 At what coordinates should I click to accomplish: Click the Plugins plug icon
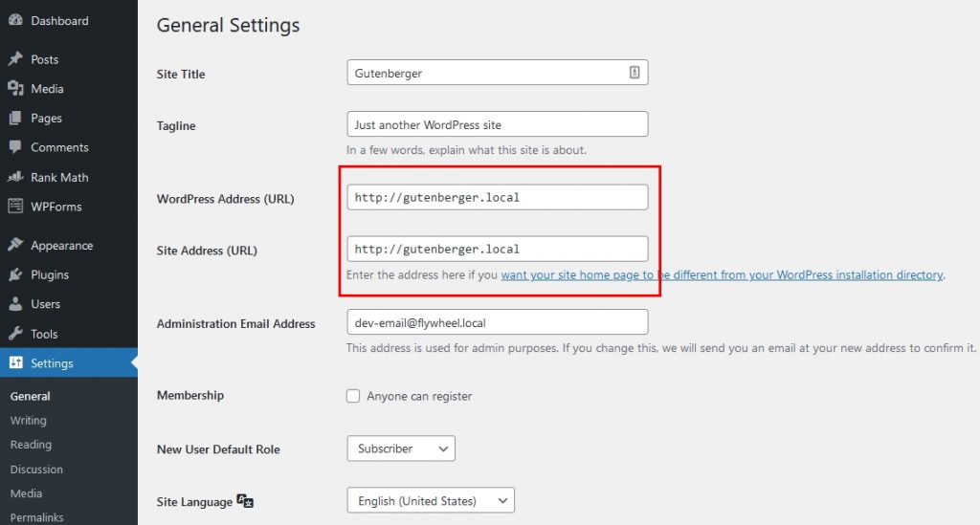click(15, 274)
